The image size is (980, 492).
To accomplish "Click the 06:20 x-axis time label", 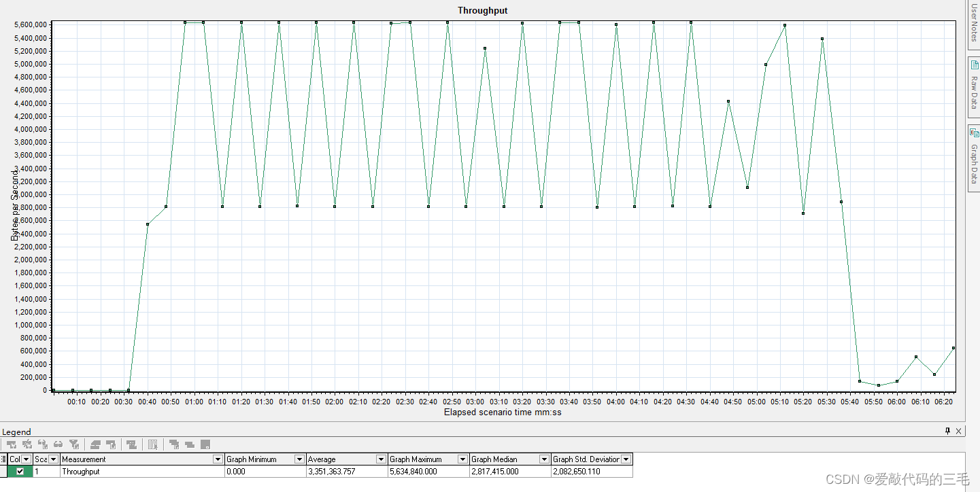I will (944, 402).
